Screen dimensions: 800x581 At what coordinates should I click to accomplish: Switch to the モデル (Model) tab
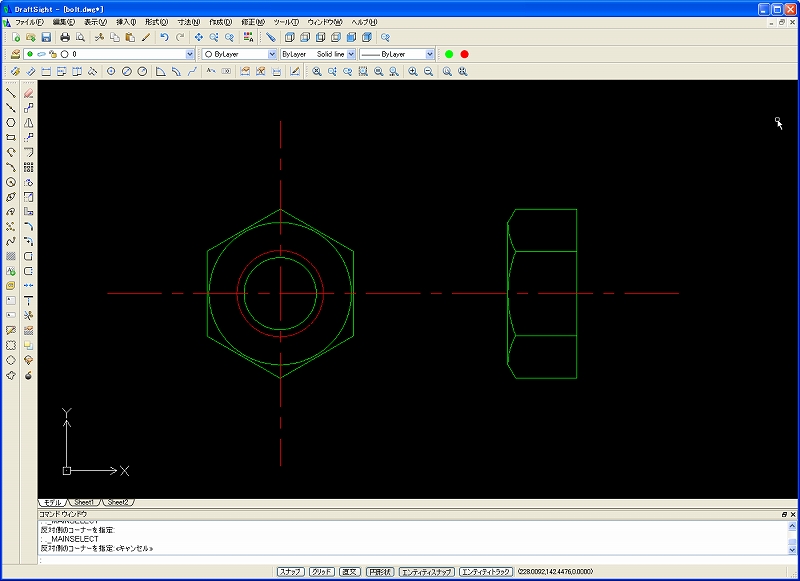(x=53, y=502)
